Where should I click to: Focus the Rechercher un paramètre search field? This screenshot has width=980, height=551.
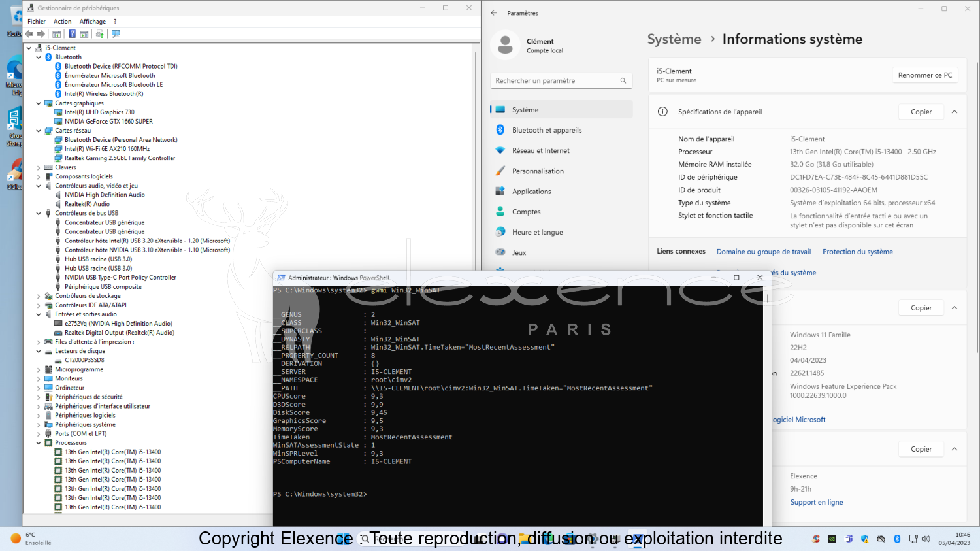561,80
